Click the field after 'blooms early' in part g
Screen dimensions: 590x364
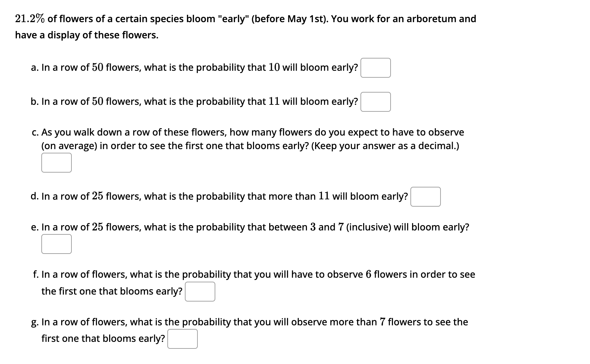click(183, 338)
